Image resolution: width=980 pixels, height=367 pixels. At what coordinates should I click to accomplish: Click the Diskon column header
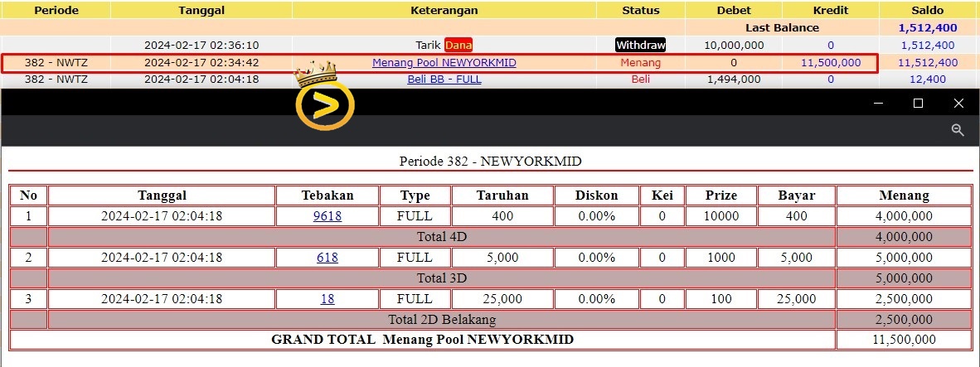(596, 196)
